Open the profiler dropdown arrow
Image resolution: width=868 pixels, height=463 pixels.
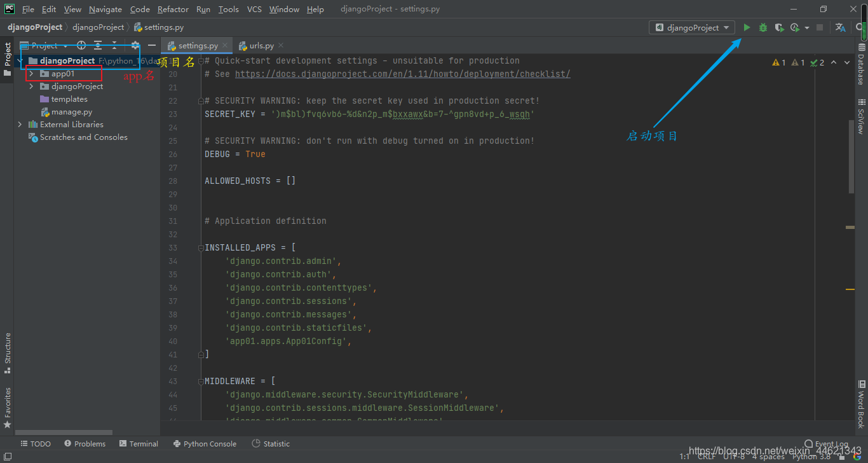click(807, 27)
